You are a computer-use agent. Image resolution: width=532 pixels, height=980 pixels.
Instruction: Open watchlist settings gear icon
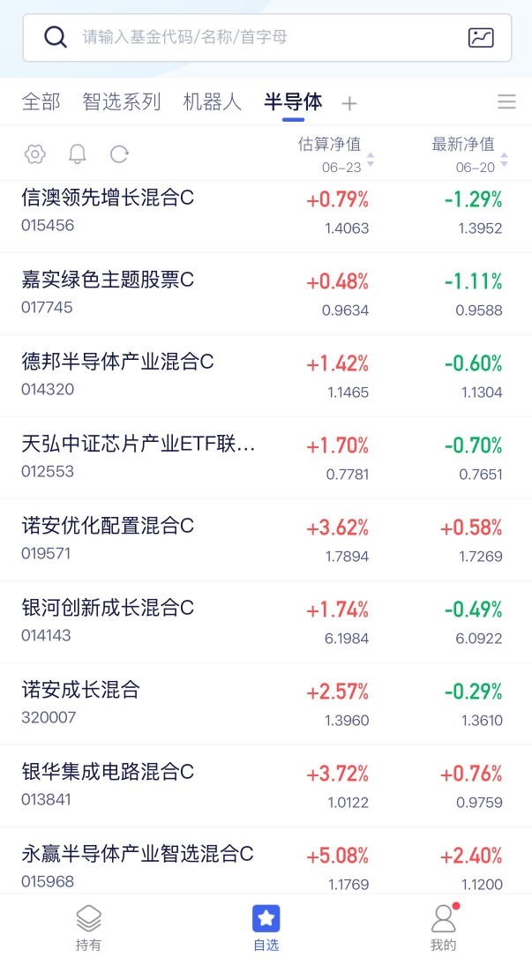click(35, 153)
